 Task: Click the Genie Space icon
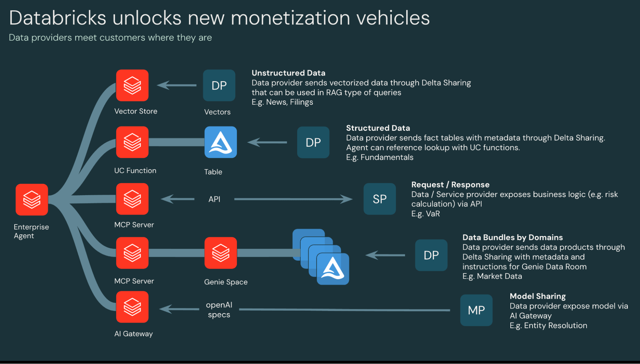(x=220, y=253)
